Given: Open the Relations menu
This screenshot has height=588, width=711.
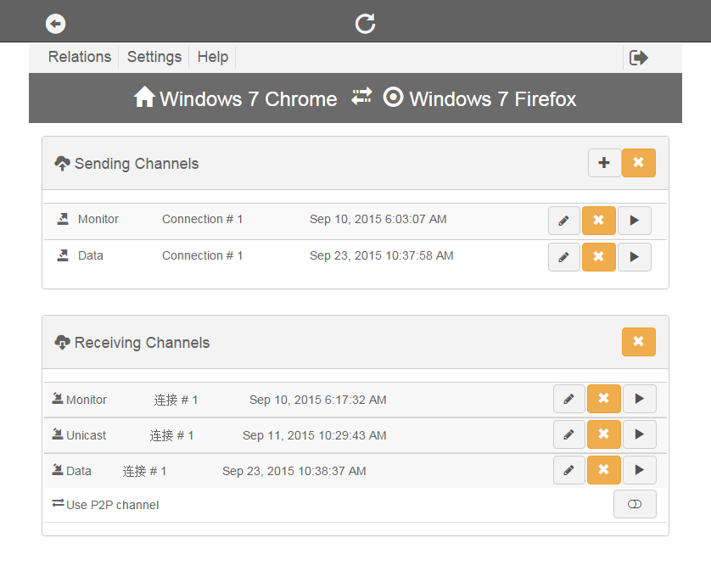Looking at the screenshot, I should (79, 57).
